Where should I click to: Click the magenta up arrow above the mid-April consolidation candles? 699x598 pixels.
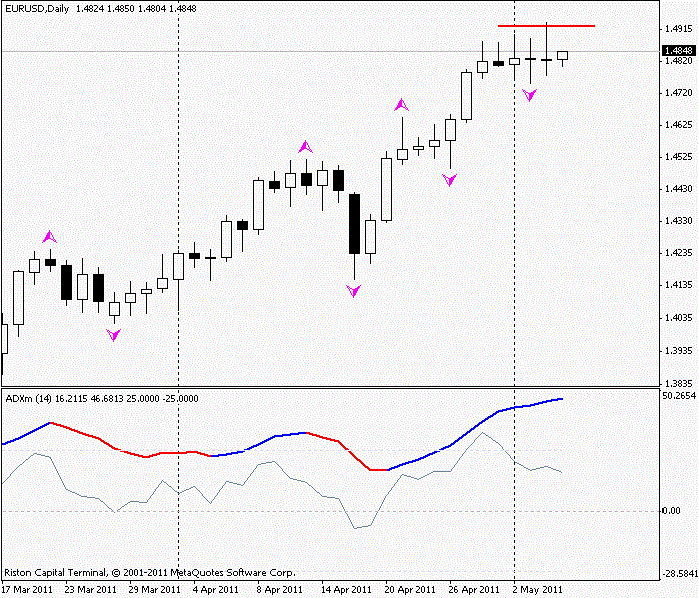[x=306, y=147]
